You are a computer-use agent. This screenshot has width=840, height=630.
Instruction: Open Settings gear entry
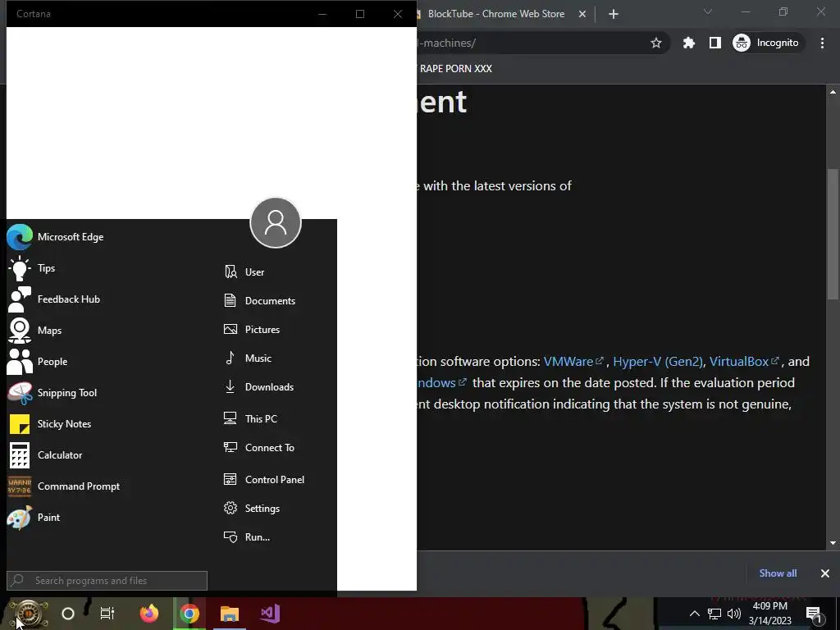252,509
